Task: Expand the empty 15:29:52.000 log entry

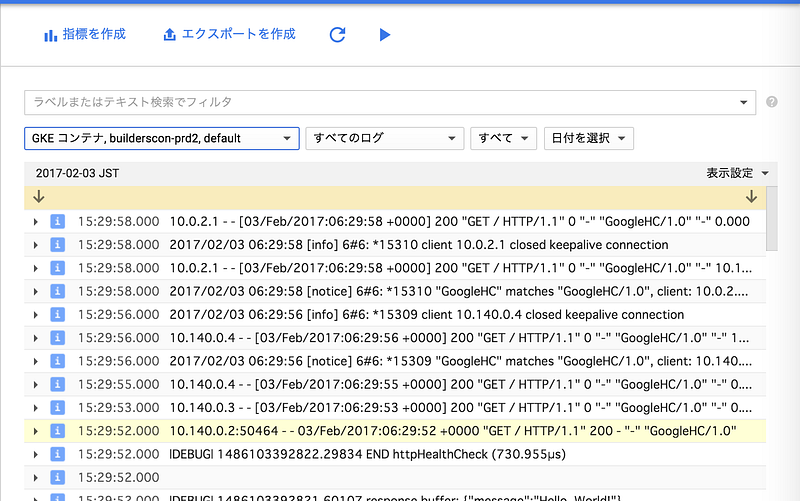Action: tap(35, 478)
